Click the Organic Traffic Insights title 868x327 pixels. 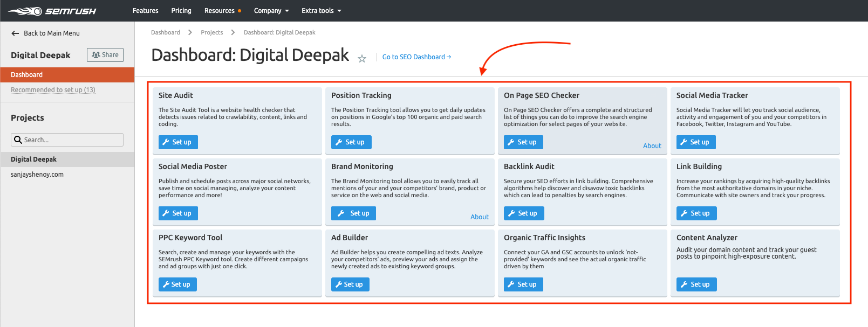pyautogui.click(x=544, y=238)
